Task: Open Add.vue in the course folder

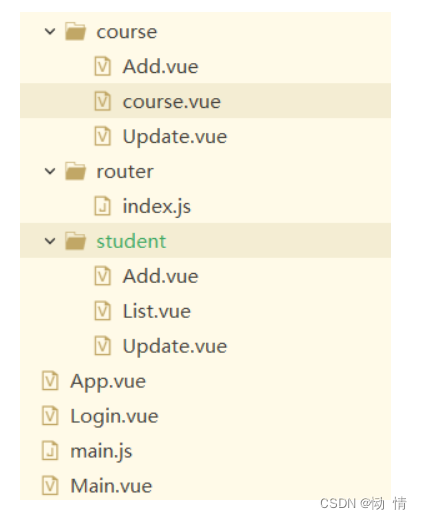Action: 161,66
